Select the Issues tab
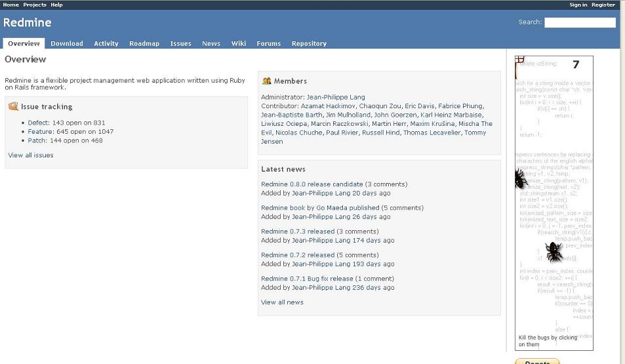 pyautogui.click(x=180, y=43)
